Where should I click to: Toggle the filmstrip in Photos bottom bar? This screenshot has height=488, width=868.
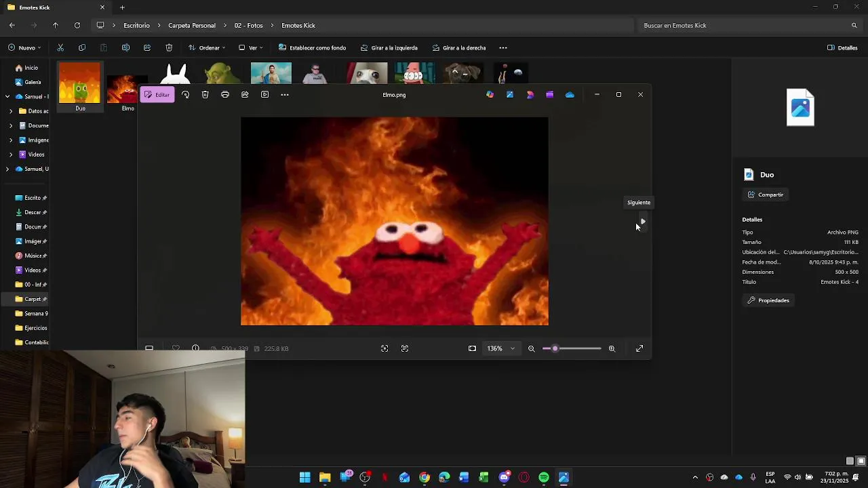click(149, 348)
